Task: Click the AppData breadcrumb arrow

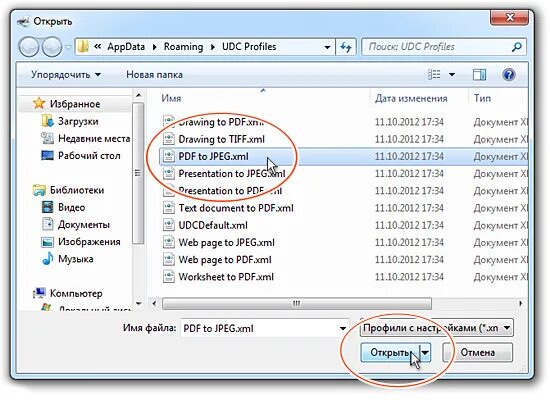Action: pyautogui.click(x=154, y=47)
